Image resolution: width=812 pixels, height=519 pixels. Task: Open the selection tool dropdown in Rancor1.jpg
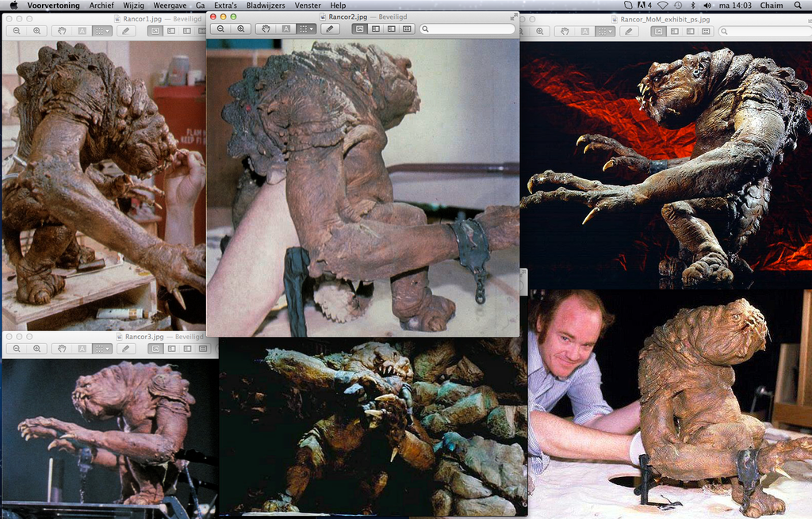(x=102, y=31)
